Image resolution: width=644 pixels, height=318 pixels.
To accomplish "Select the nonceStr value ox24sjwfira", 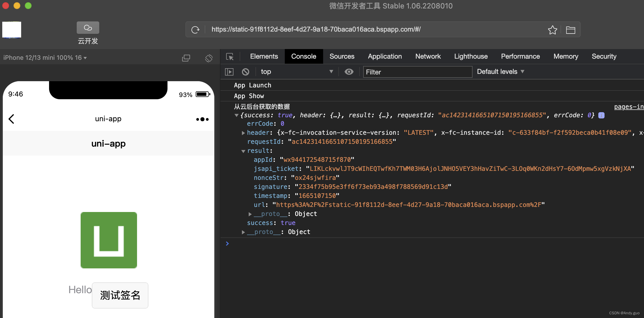I will click(x=315, y=178).
